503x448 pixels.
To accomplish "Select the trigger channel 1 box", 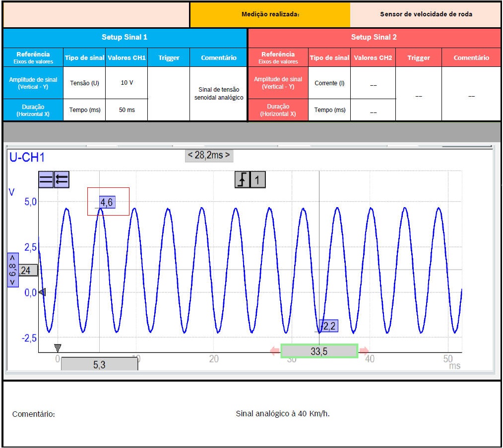I will 257,180.
